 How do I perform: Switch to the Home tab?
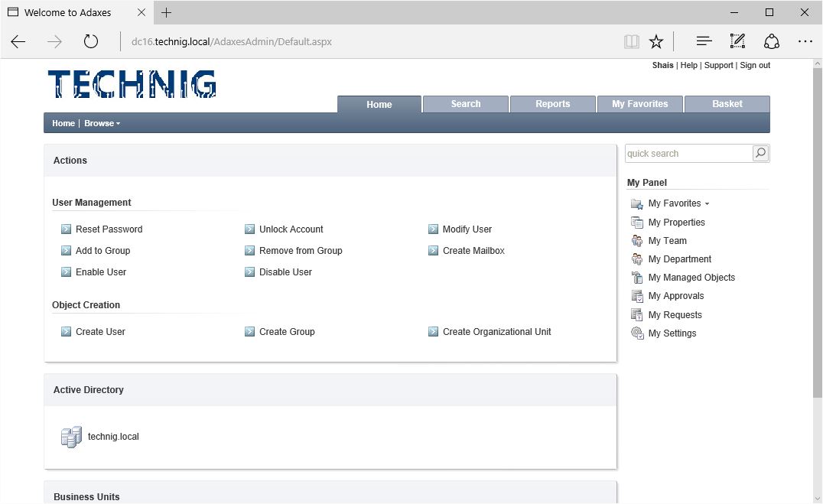click(379, 105)
